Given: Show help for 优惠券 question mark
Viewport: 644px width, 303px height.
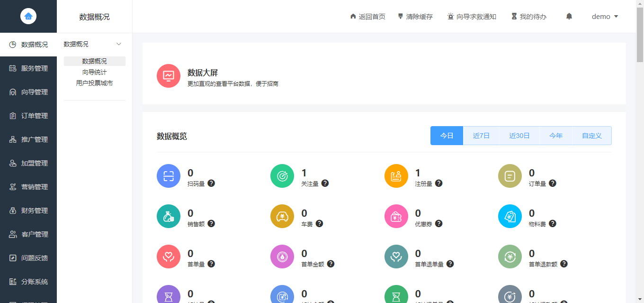Looking at the screenshot, I should [x=439, y=223].
